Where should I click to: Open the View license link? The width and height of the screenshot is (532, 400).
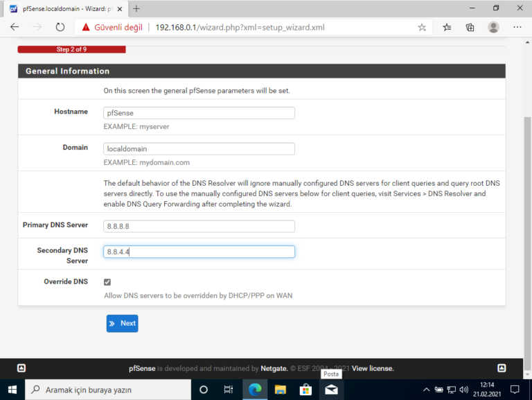pos(373,369)
